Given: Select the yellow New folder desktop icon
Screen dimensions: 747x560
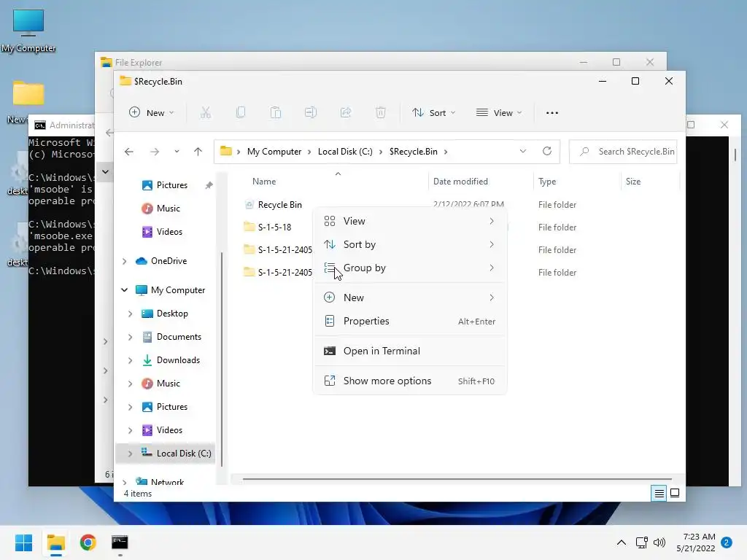Looking at the screenshot, I should (x=28, y=93).
